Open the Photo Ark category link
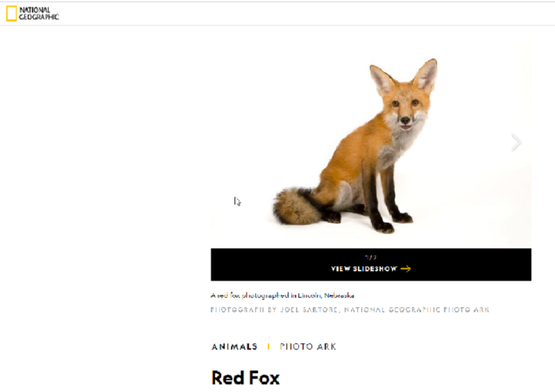Image resolution: width=555 pixels, height=392 pixels. [308, 347]
